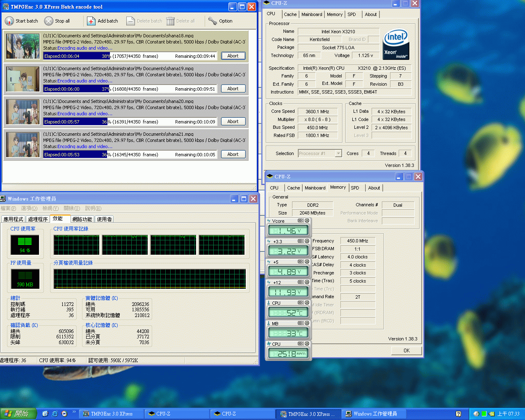
Task: Click the CPU 使用率 94% gauge
Action: pos(25,245)
